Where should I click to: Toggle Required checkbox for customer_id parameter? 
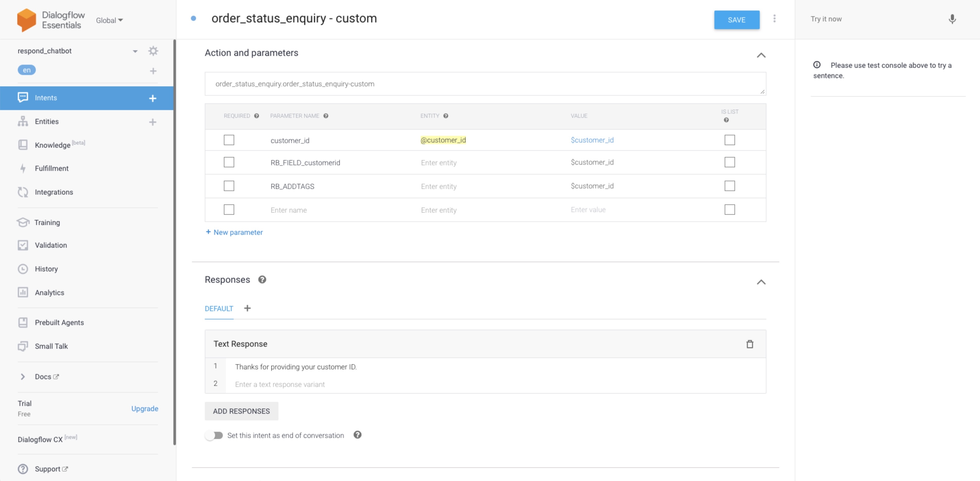click(229, 139)
